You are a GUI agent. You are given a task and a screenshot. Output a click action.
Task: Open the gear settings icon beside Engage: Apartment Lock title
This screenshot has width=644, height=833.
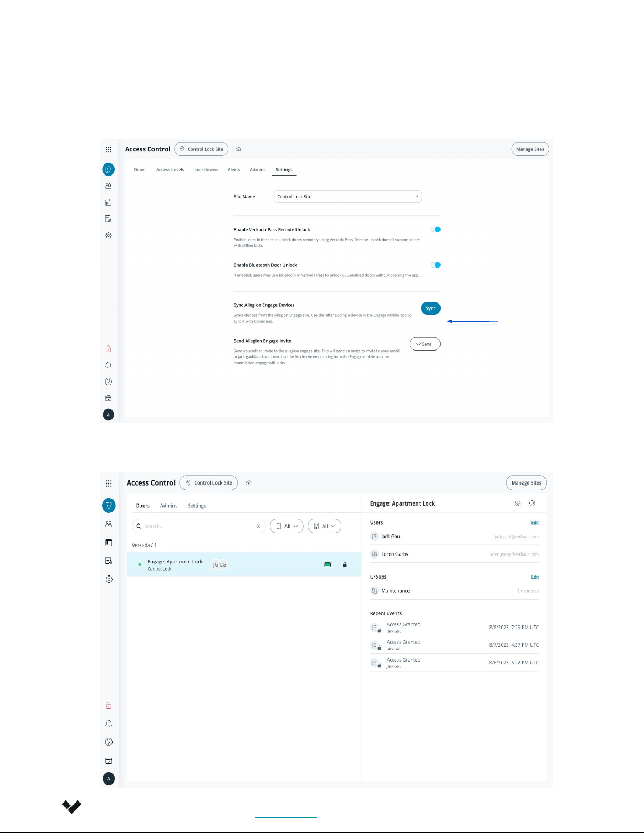532,503
